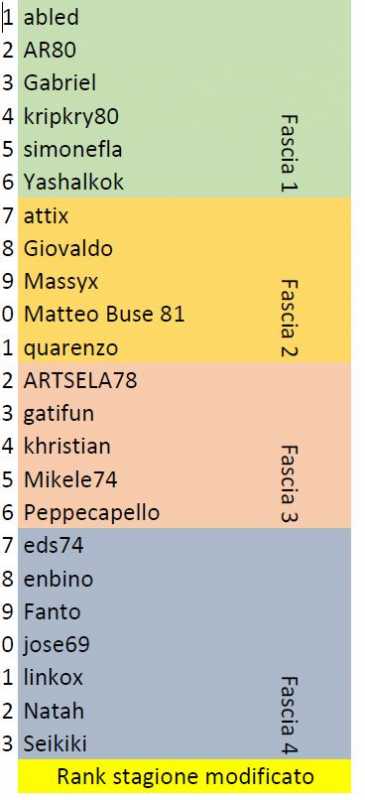Click the quarenzo entry
Image resolution: width=365 pixels, height=800 pixels.
coord(70,348)
